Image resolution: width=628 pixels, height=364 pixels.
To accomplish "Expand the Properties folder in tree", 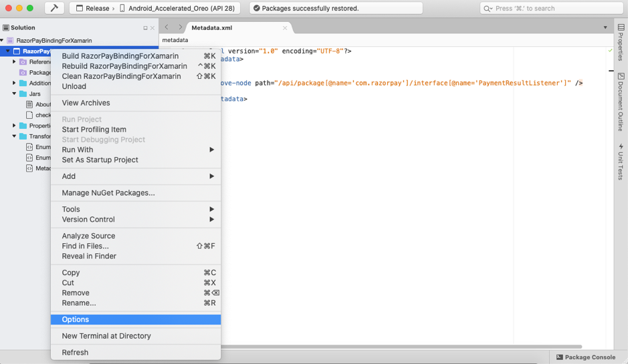I will 14,126.
